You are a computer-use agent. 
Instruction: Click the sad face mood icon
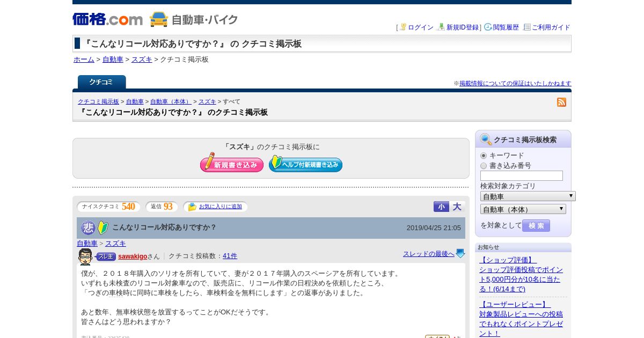click(88, 227)
